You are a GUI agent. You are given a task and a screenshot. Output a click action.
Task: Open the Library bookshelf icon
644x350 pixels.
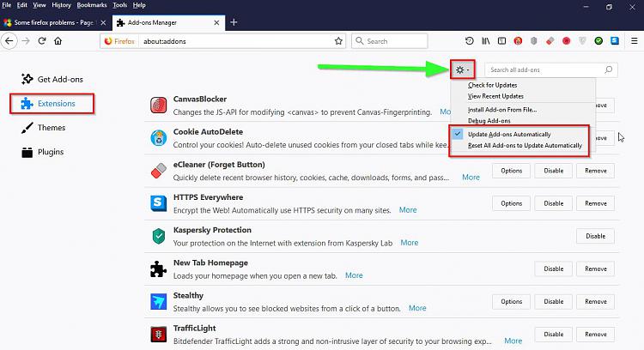pyautogui.click(x=486, y=41)
